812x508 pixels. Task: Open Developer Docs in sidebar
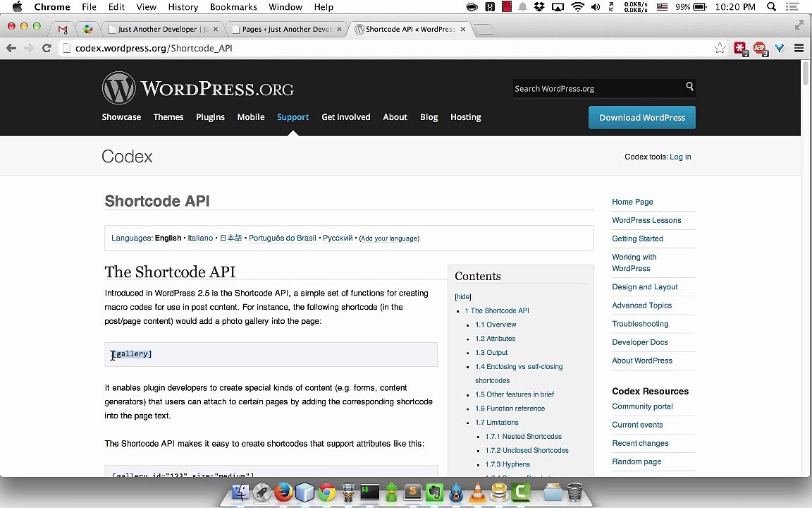pos(639,342)
